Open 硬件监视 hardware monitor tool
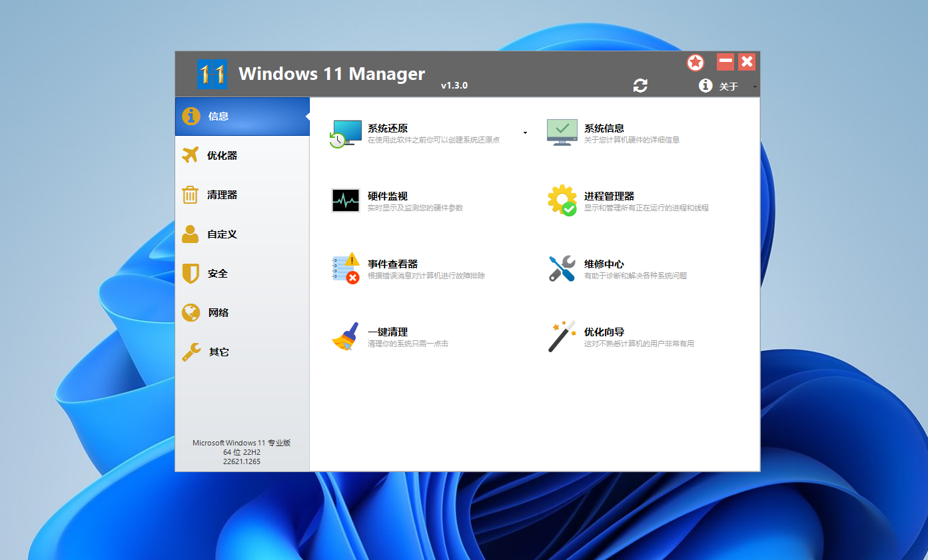 pyautogui.click(x=396, y=202)
